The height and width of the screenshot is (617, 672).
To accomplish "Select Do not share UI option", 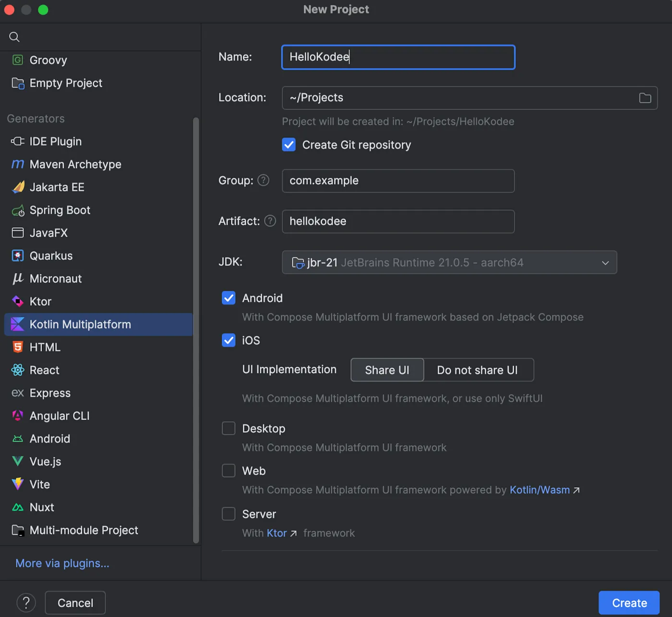I will point(478,370).
